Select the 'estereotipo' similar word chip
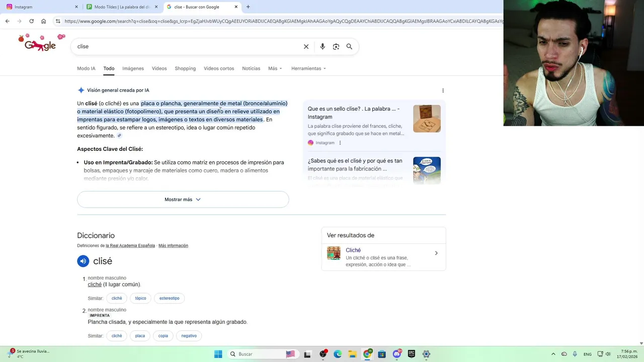 click(x=169, y=298)
